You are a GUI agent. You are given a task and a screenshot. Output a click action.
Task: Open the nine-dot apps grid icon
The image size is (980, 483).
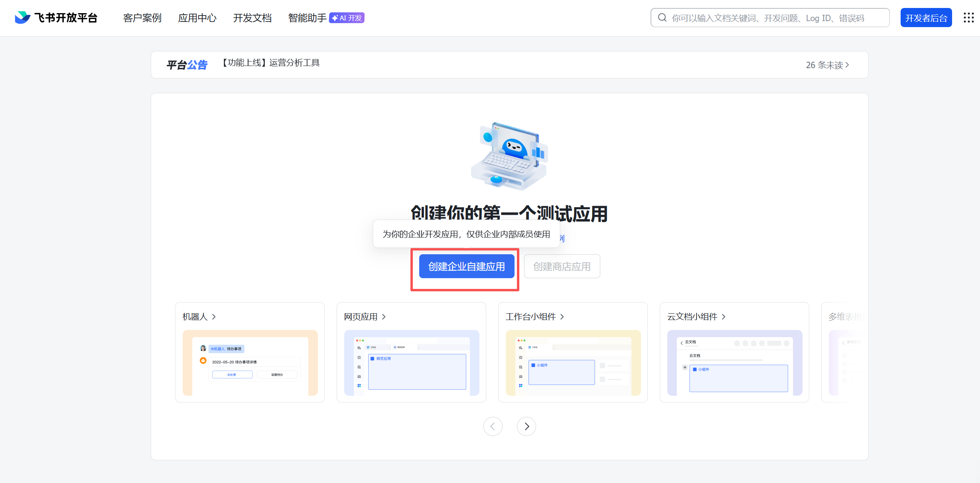(x=968, y=18)
